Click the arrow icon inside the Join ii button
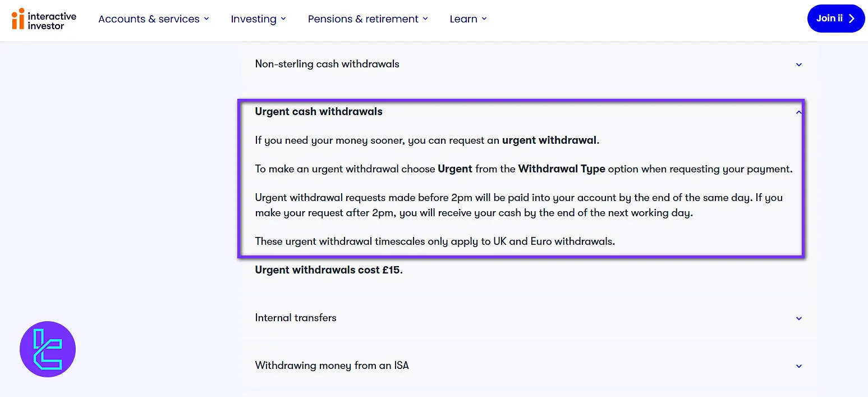Viewport: 868px width, 397px height. pos(851,18)
